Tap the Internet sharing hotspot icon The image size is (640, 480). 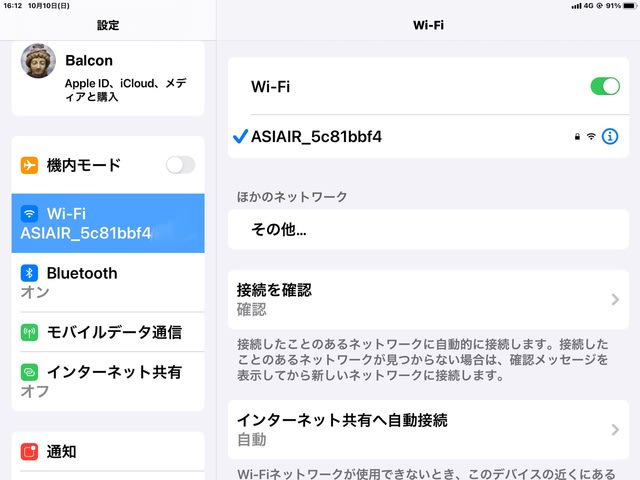point(30,372)
